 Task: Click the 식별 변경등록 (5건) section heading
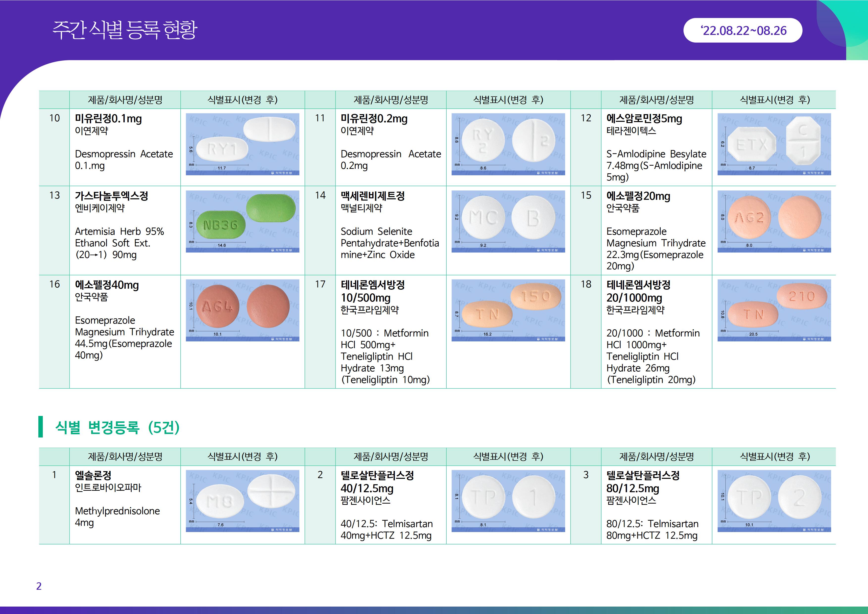[117, 427]
